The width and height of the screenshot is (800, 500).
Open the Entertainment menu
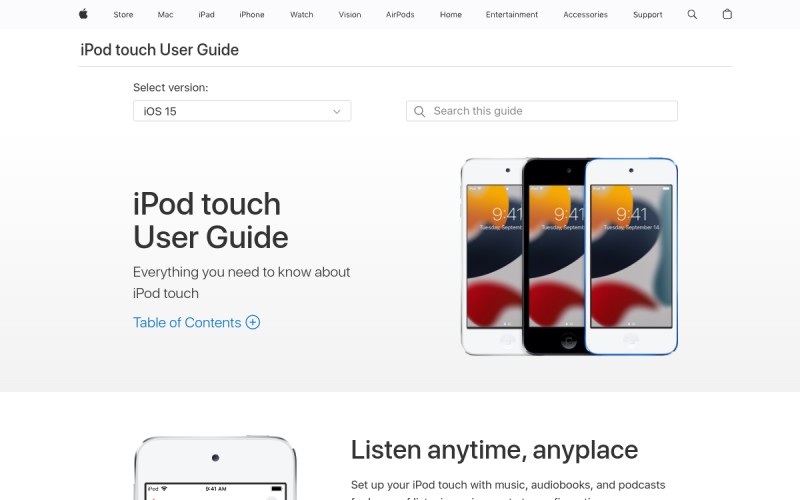tap(512, 15)
